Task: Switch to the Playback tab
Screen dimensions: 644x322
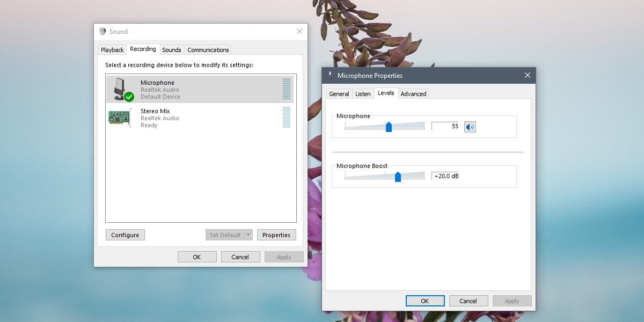Action: pos(113,50)
